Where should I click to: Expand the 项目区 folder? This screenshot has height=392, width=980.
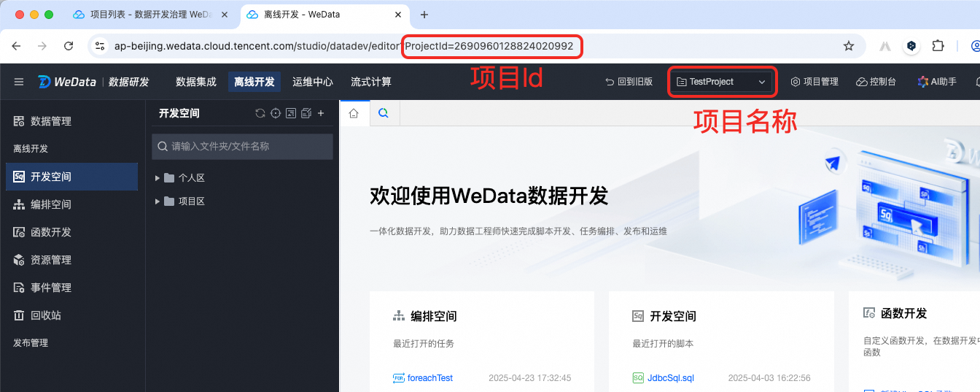(157, 201)
